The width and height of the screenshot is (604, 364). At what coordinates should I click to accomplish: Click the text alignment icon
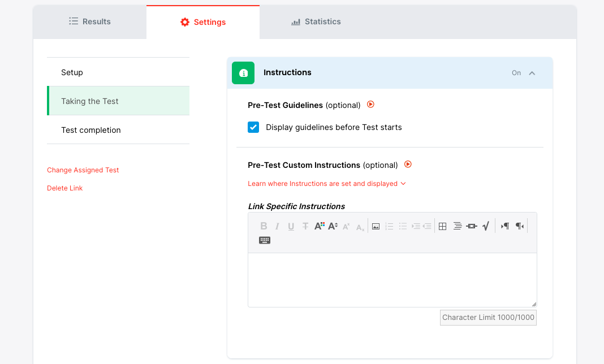457,226
